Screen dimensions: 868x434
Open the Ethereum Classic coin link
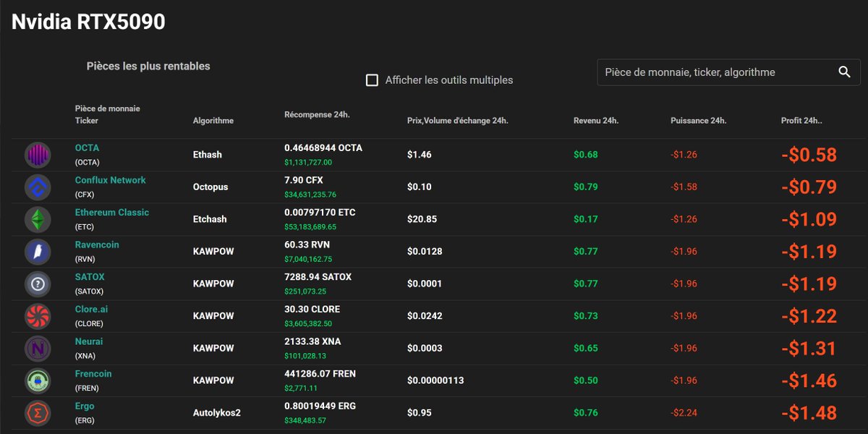tap(112, 213)
